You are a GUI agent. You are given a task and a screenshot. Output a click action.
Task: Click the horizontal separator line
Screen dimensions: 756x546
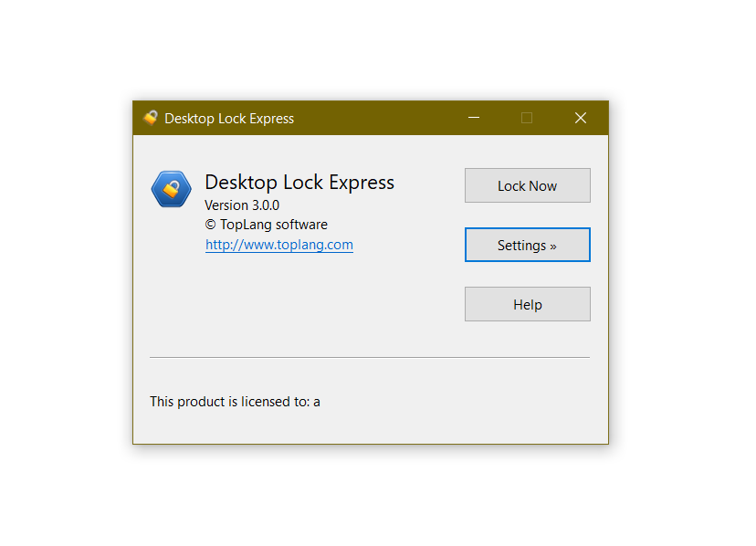pyautogui.click(x=369, y=357)
